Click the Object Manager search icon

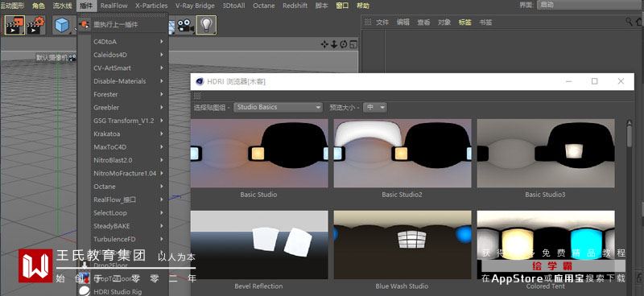pyautogui.click(x=629, y=22)
